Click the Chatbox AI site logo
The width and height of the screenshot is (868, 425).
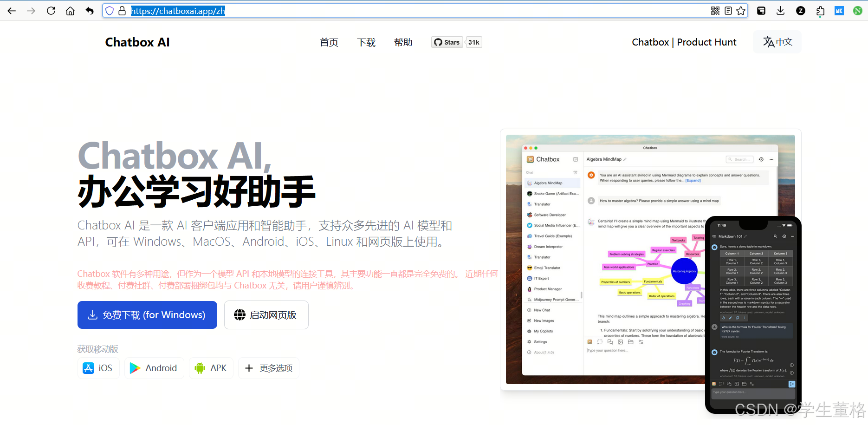click(x=137, y=42)
